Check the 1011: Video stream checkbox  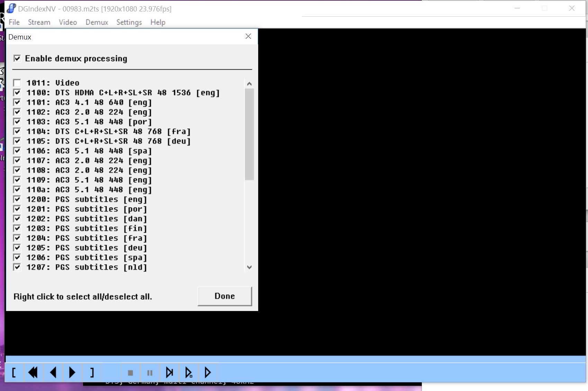17,83
